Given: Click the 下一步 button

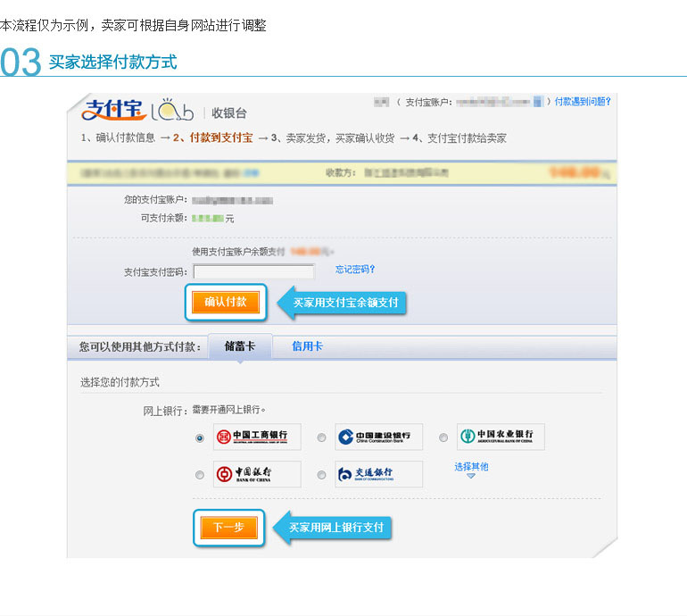Looking at the screenshot, I should pyautogui.click(x=228, y=528).
